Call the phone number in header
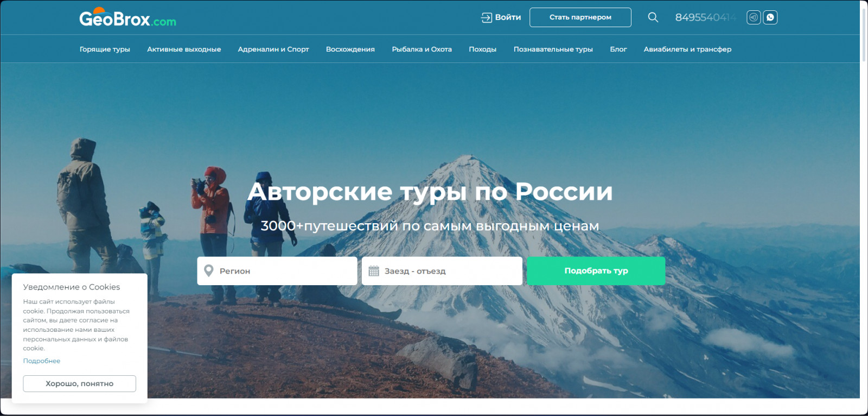Image resolution: width=868 pixels, height=416 pixels. (x=706, y=17)
